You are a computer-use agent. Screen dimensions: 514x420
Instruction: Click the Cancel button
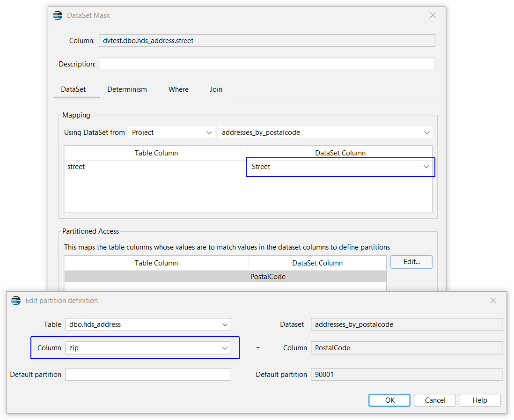pyautogui.click(x=435, y=400)
